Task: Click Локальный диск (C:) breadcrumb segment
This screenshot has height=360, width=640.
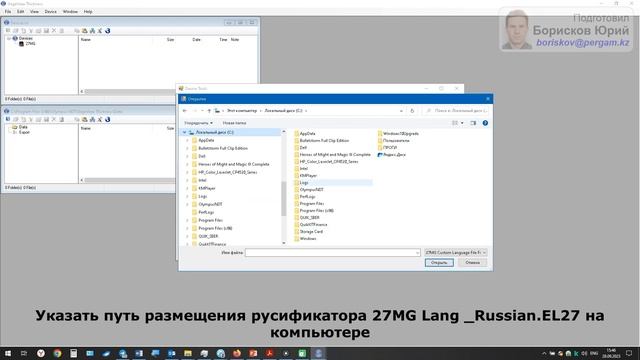Action: coord(283,111)
